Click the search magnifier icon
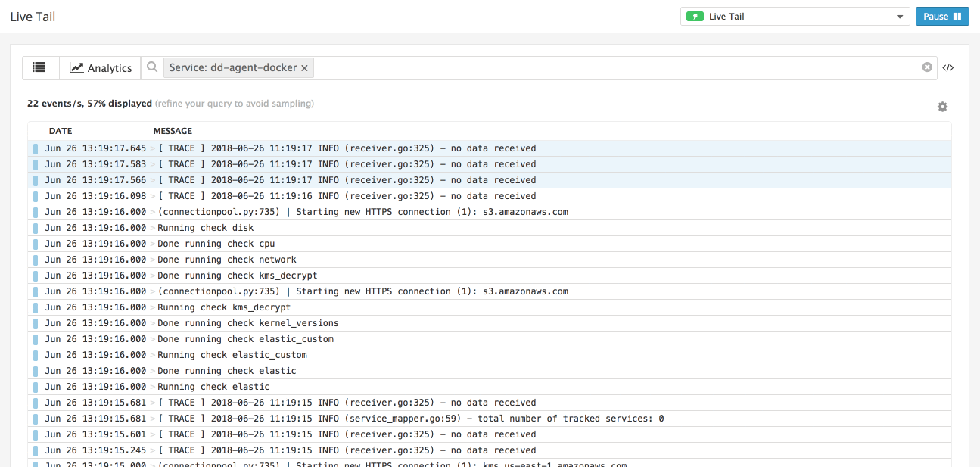Viewport: 980px width, 467px height. [x=152, y=67]
